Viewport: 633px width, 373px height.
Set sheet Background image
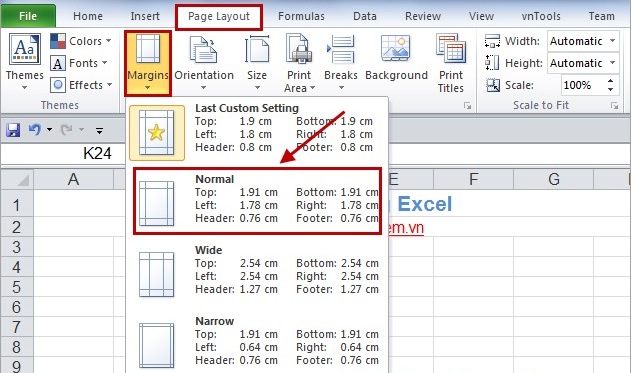396,59
